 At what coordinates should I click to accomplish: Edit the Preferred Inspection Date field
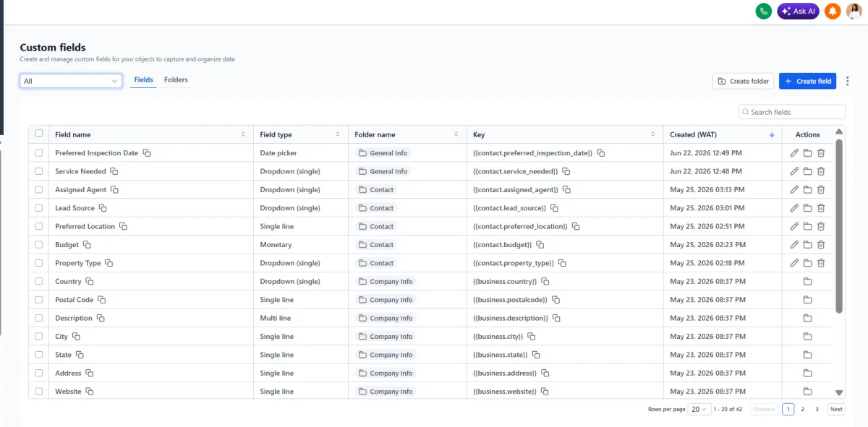(794, 153)
